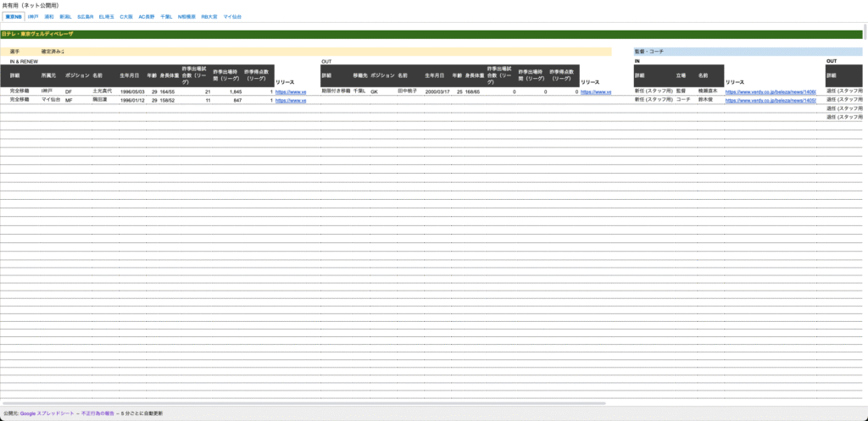This screenshot has height=421, width=868.
Task: Select the 期限付き移籍 detail cell
Action: click(336, 90)
